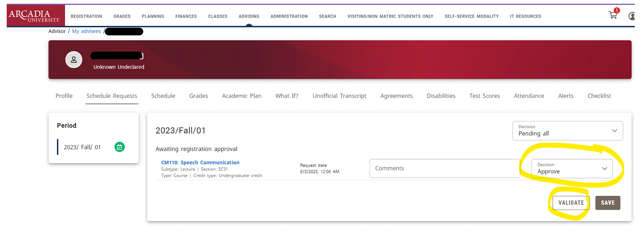
Task: Click the Arcadia University logo
Action: (36, 16)
